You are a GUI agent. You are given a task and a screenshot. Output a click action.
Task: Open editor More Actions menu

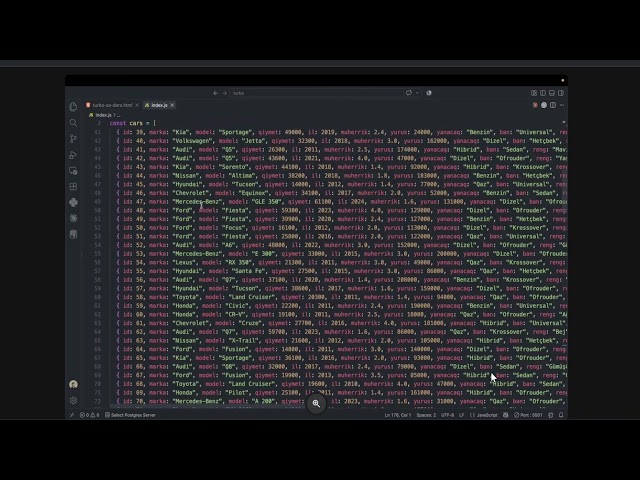click(562, 105)
